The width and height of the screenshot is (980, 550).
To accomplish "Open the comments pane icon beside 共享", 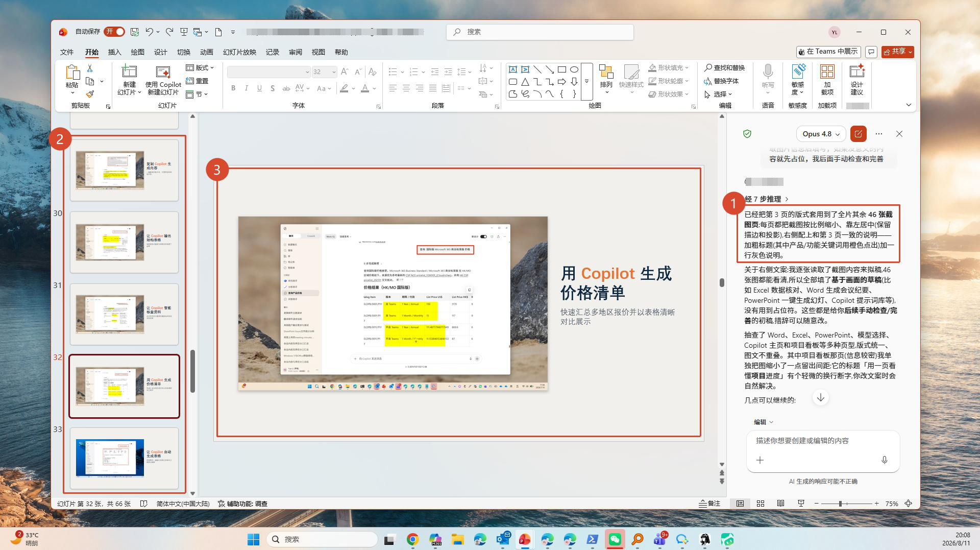I will pos(871,52).
